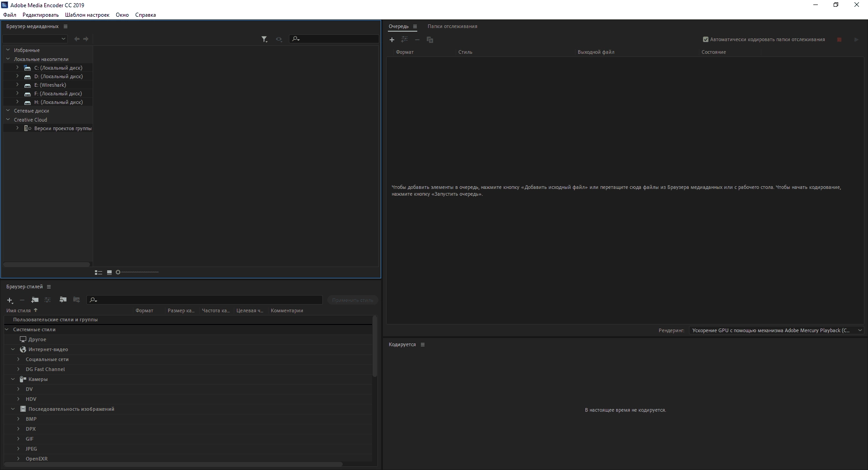Open the Media Browser file type filter
The image size is (868, 470).
coord(264,39)
